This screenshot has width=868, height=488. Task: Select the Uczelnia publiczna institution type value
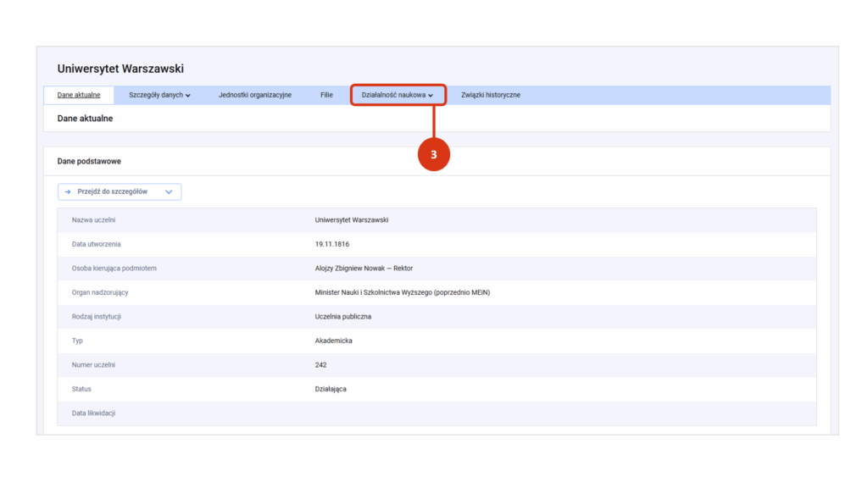coord(342,317)
